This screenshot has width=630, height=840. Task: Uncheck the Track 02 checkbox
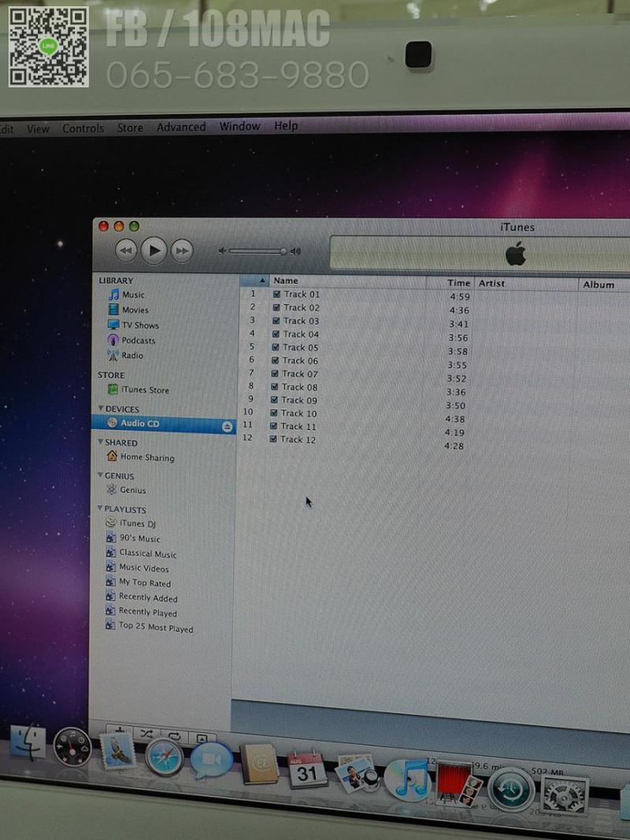(277, 308)
